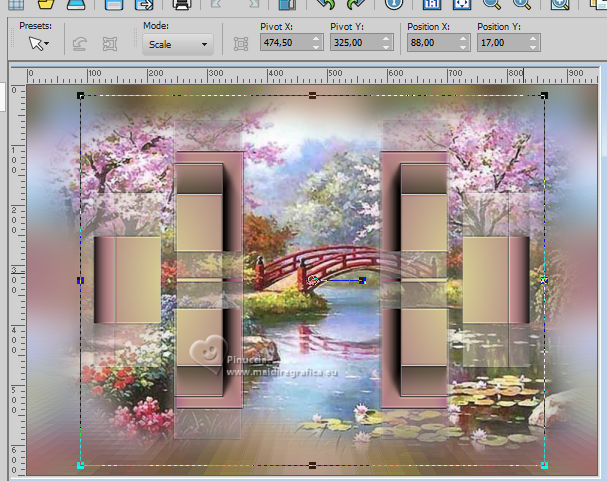The width and height of the screenshot is (607, 481).
Task: Increase Position Y with up arrow
Action: (x=533, y=38)
